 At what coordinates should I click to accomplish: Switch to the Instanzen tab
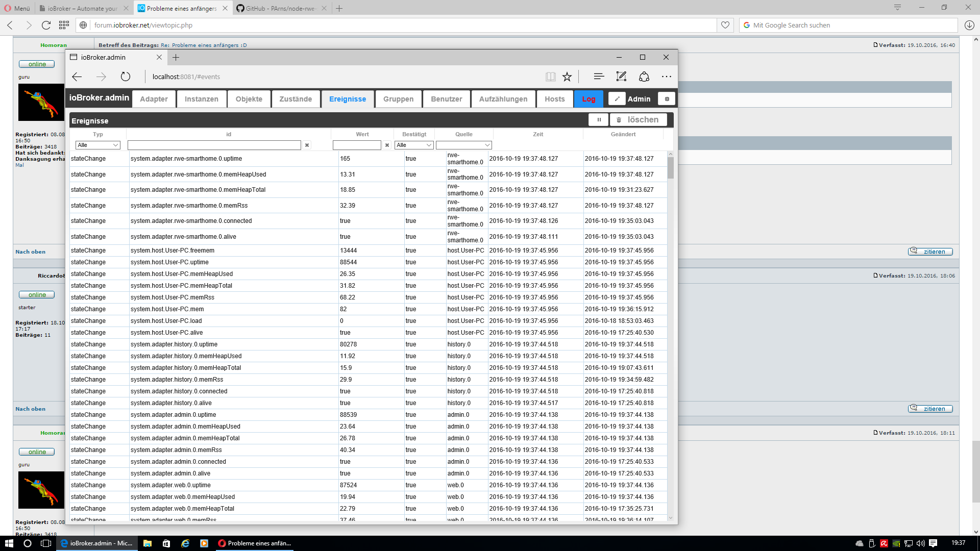tap(201, 99)
